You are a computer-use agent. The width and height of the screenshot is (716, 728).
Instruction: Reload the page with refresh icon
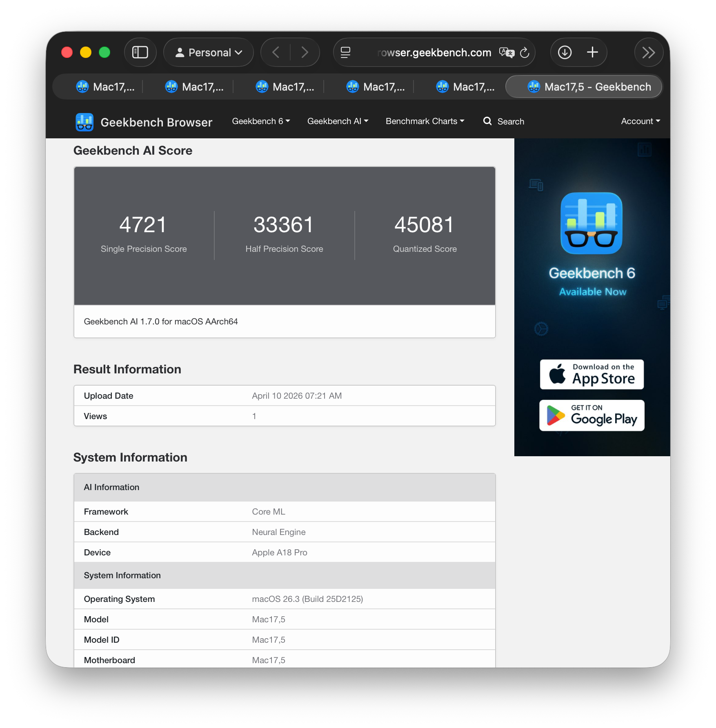[525, 52]
